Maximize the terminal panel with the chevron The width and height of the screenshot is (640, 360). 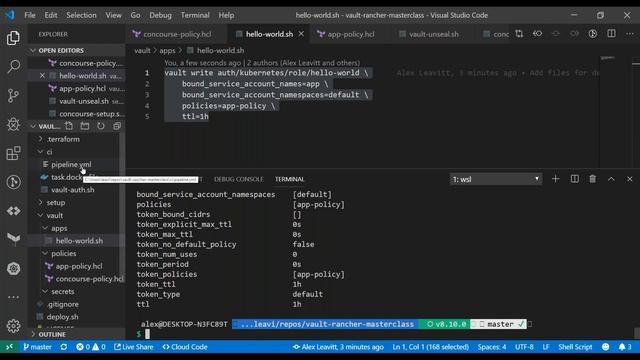(x=611, y=179)
